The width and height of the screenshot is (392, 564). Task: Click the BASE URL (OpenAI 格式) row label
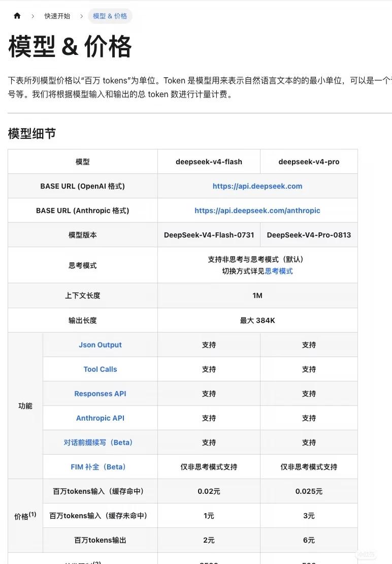point(83,186)
